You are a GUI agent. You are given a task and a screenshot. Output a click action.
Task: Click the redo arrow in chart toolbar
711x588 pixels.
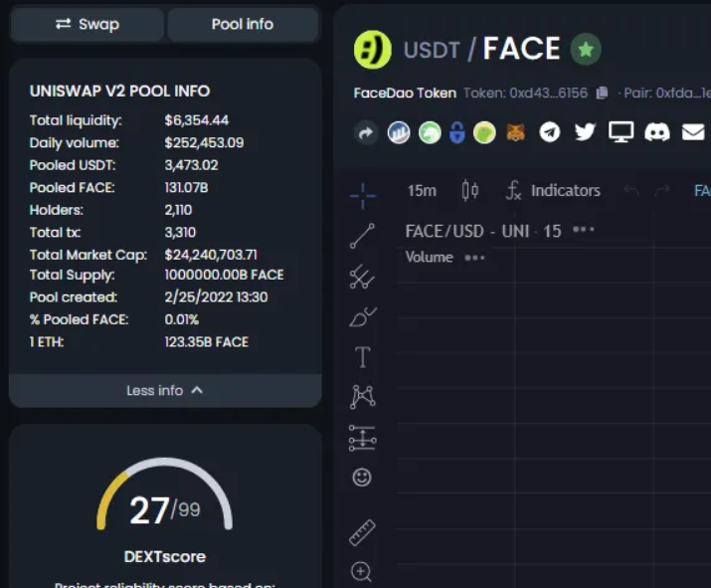tap(662, 191)
